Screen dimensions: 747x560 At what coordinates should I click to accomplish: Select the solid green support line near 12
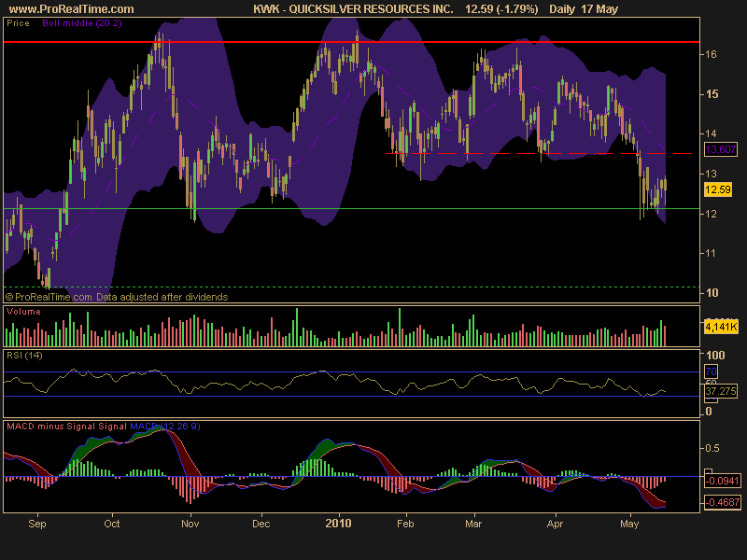[x=352, y=208]
